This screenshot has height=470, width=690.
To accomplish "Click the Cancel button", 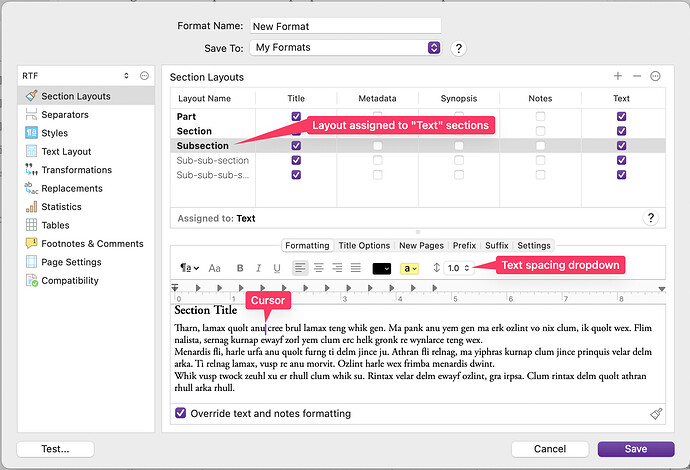I will click(x=550, y=449).
